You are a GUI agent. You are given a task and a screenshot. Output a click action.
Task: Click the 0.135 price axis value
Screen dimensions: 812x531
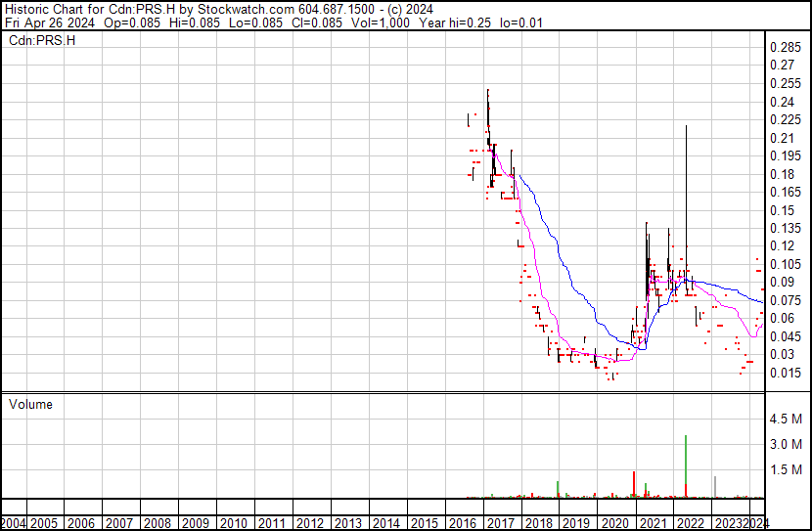click(786, 228)
